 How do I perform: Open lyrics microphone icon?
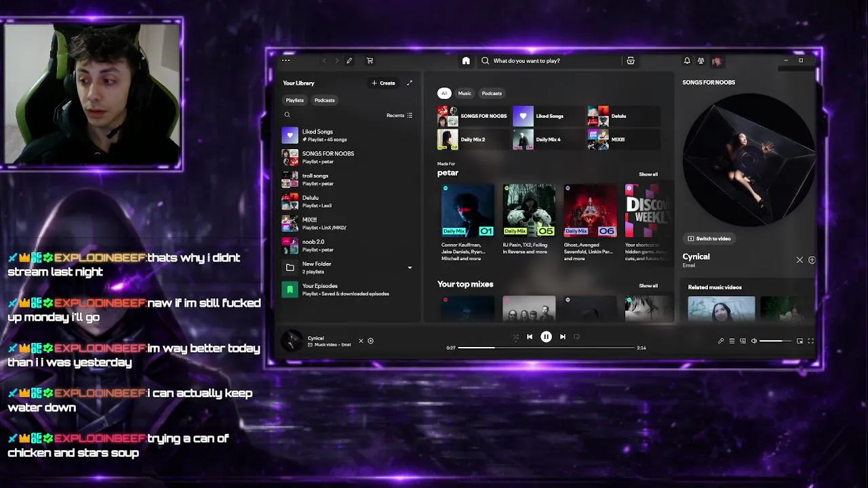point(721,341)
